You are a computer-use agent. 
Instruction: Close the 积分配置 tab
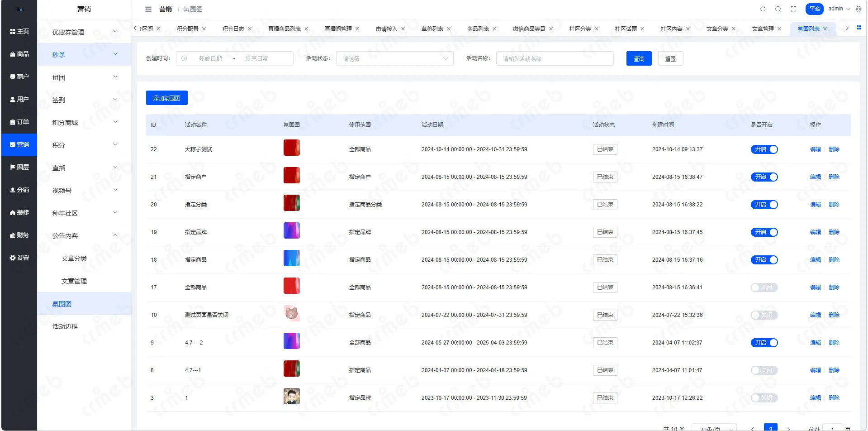coord(204,29)
